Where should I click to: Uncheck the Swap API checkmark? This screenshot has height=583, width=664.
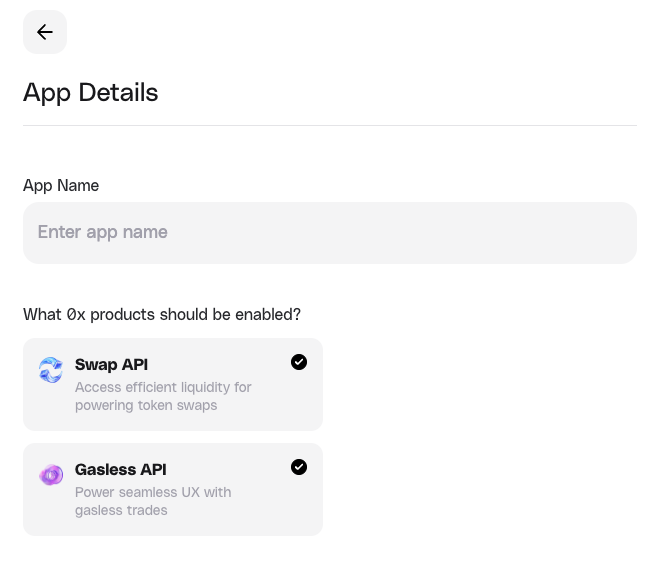coord(299,362)
